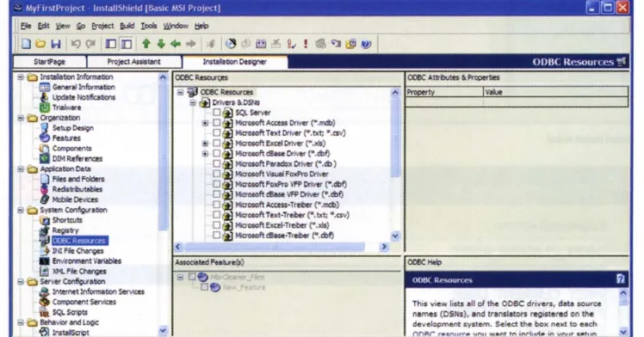
Task: Click the red exclamation toolbar icon
Action: click(x=306, y=44)
